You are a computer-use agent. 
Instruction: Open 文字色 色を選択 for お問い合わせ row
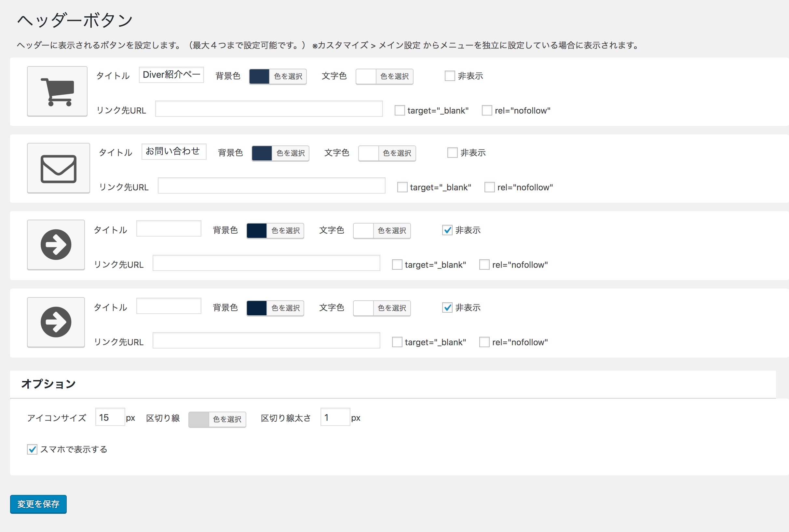coord(397,153)
